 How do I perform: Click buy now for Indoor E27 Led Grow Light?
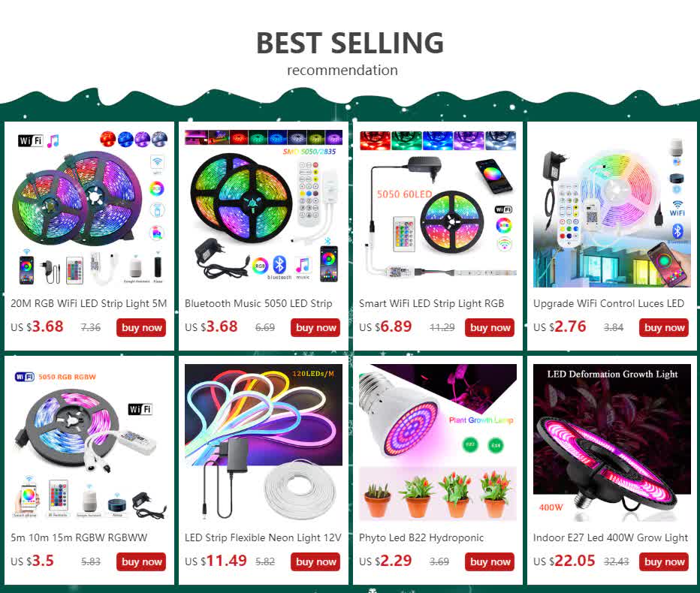[664, 561]
